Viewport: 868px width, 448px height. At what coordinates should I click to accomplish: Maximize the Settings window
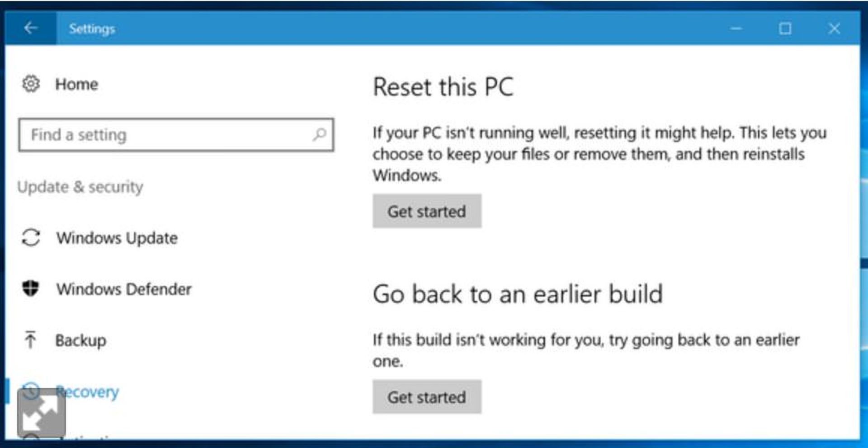[785, 28]
